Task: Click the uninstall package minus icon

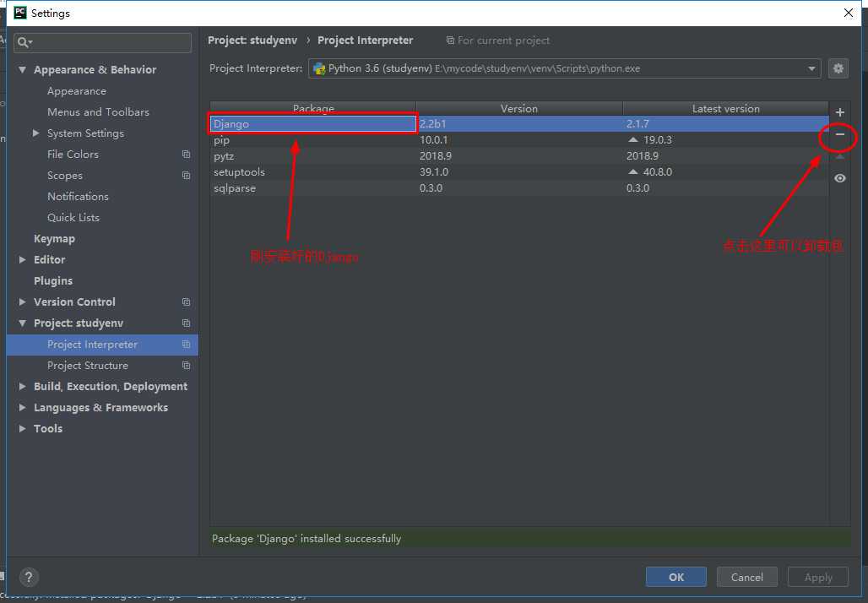Action: [x=840, y=134]
